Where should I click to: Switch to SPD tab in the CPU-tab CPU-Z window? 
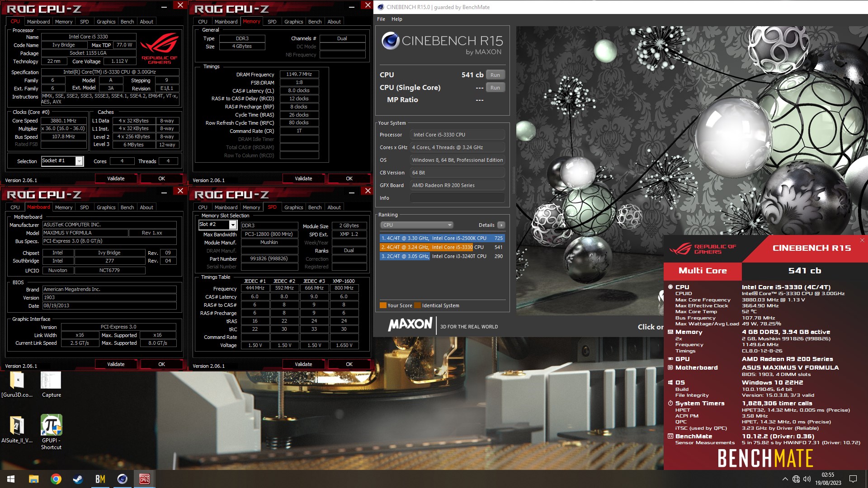(84, 22)
